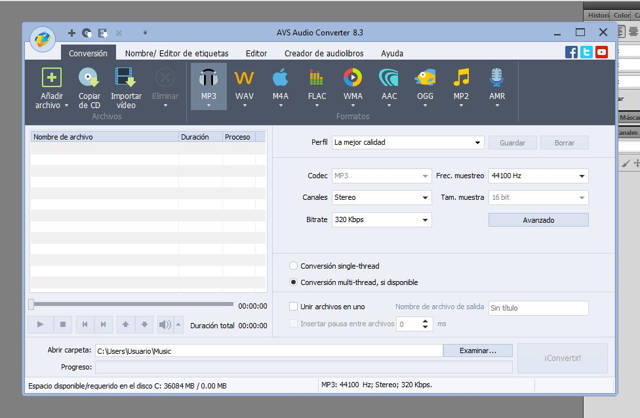Viewport: 640px width, 418px height.
Task: Select Conversión multi-thread, si disponible
Action: pos(293,282)
